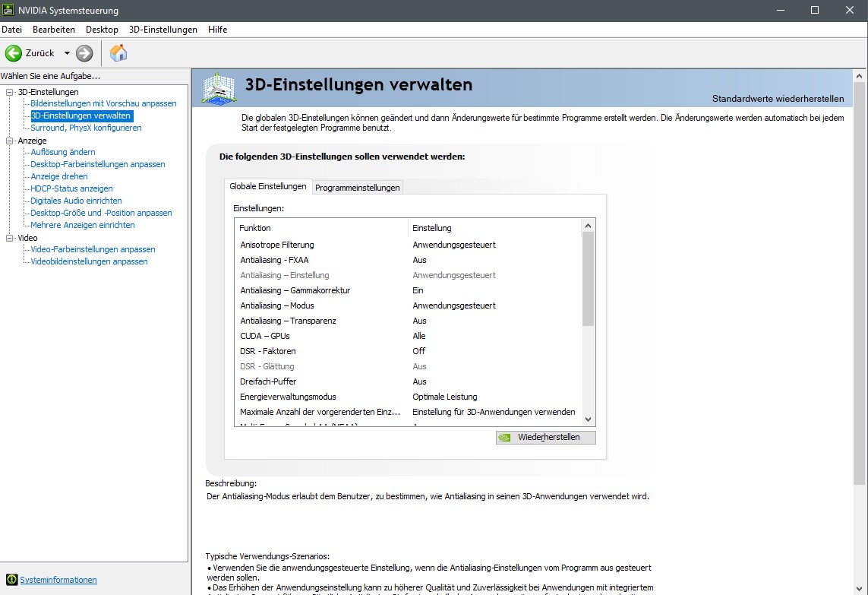
Task: Select the Dreifach-Puffer row
Action: click(408, 381)
